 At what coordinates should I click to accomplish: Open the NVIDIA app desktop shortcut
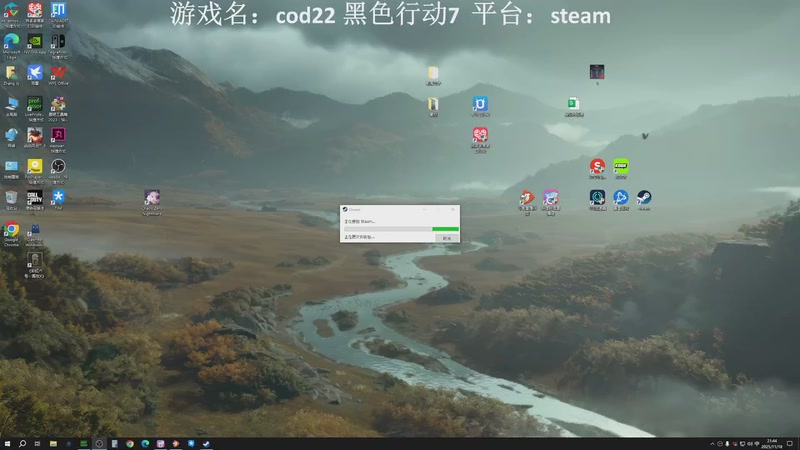click(35, 41)
